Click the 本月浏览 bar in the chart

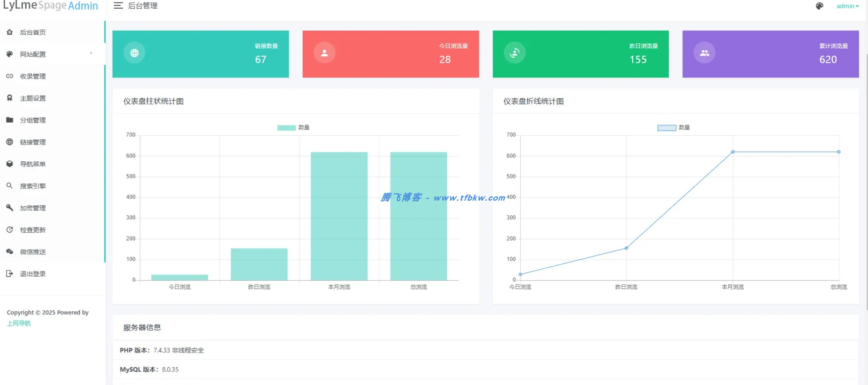(339, 216)
